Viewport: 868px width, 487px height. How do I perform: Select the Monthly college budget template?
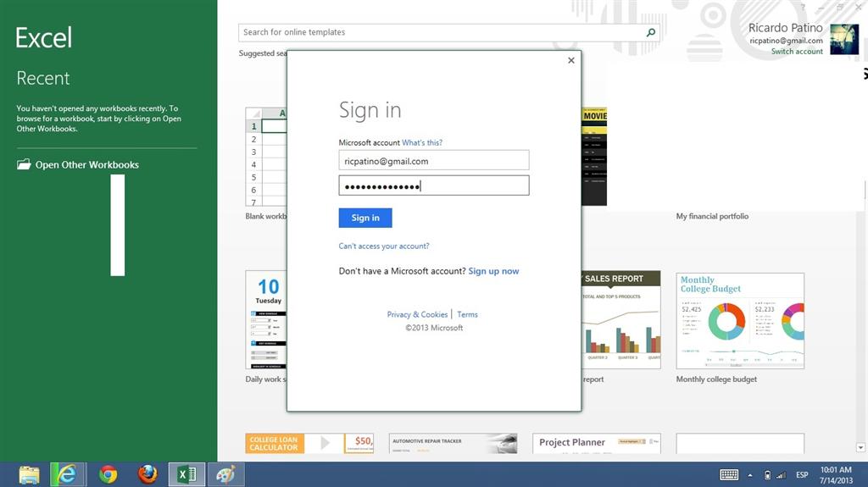(x=740, y=321)
